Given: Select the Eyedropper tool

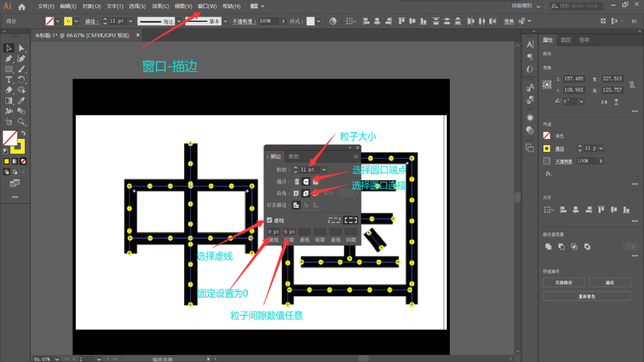Looking at the screenshot, I should point(21,101).
